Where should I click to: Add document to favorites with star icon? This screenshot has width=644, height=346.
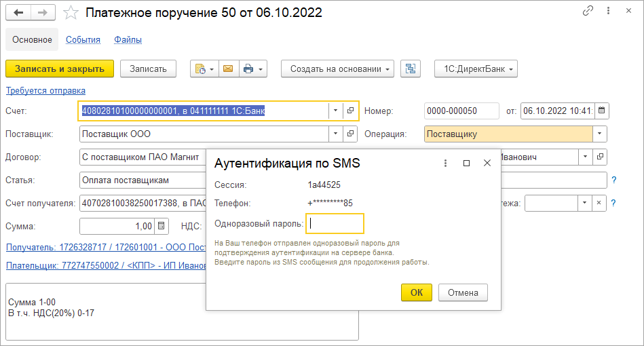click(70, 13)
